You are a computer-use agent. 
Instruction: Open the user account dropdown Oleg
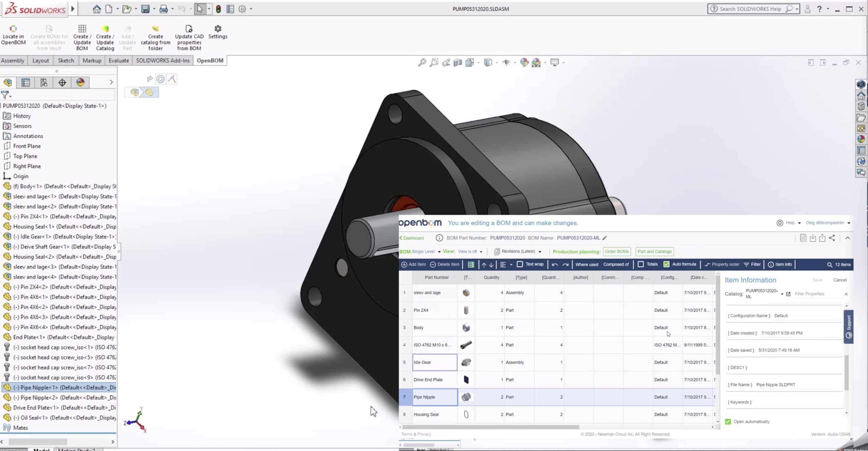tap(828, 223)
